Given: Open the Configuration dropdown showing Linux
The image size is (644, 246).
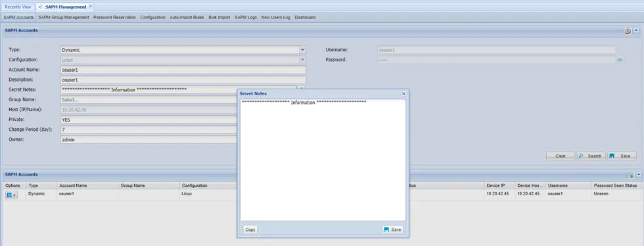Looking at the screenshot, I should pyautogui.click(x=303, y=60).
